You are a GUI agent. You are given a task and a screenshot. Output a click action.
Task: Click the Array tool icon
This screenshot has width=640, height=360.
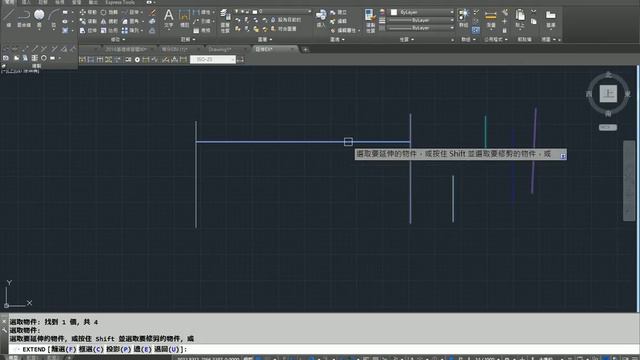click(x=125, y=30)
